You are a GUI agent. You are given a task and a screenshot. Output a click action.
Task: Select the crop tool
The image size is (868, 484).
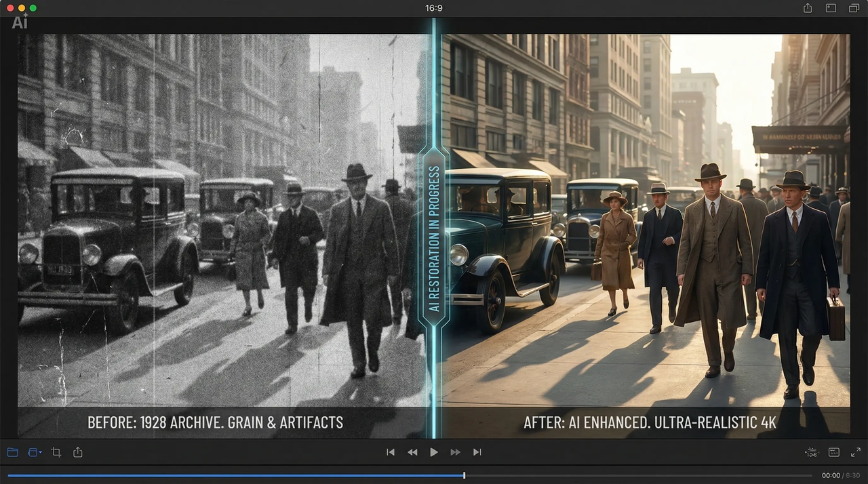(x=56, y=452)
